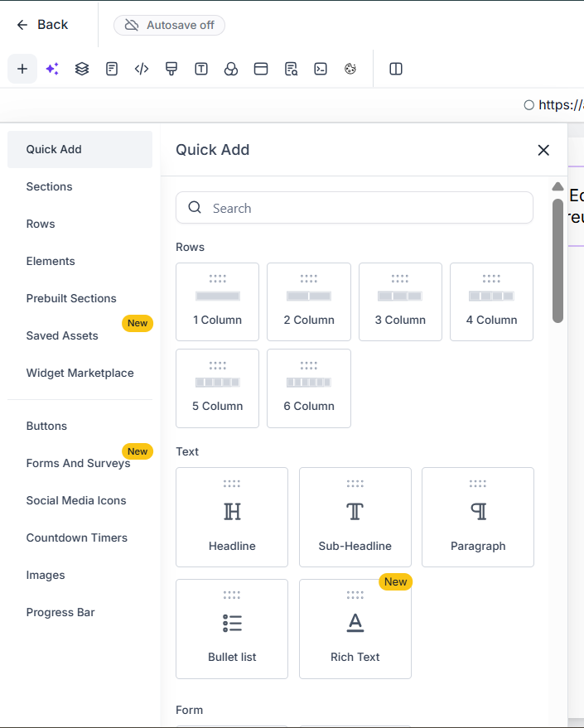Insert the Headline text element

tap(232, 517)
